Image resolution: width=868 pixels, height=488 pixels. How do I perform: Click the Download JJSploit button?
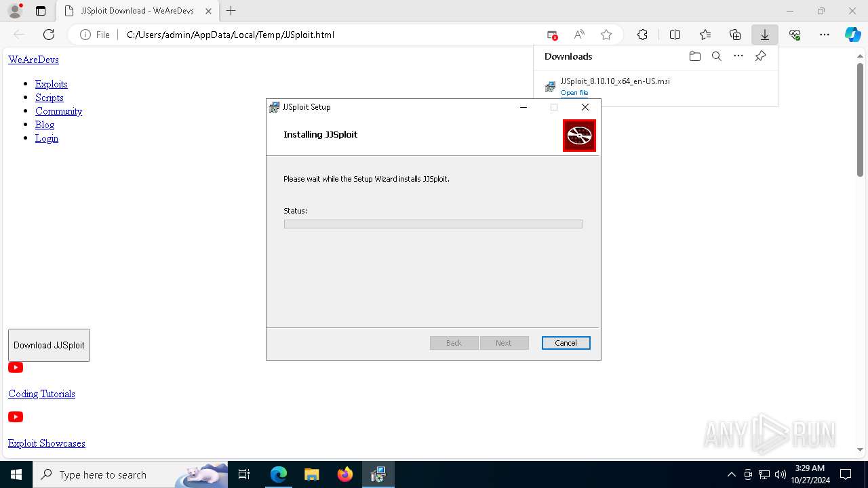click(x=49, y=345)
